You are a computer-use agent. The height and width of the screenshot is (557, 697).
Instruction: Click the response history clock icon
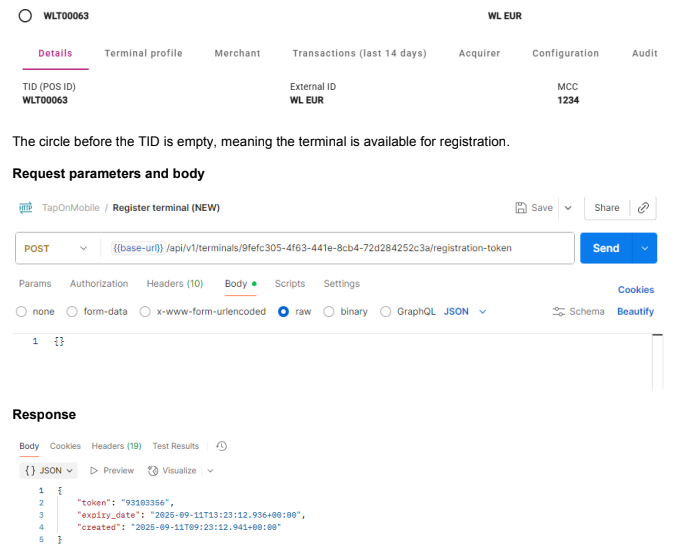pyautogui.click(x=222, y=446)
